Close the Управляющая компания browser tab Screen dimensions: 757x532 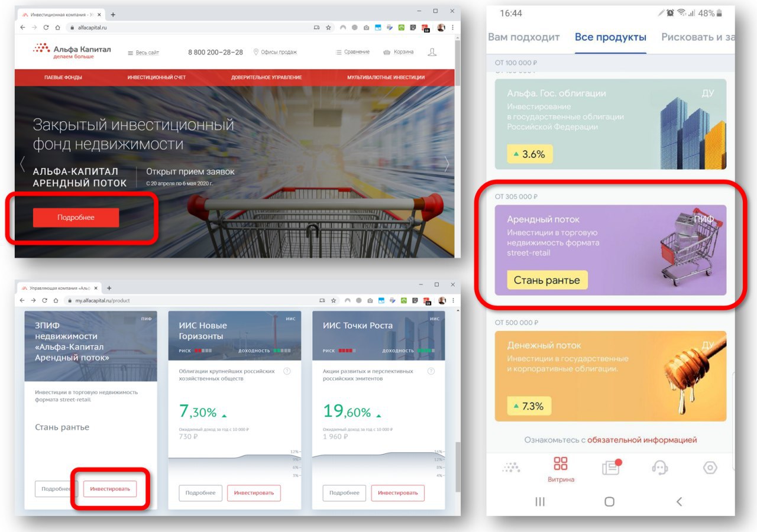coord(96,288)
